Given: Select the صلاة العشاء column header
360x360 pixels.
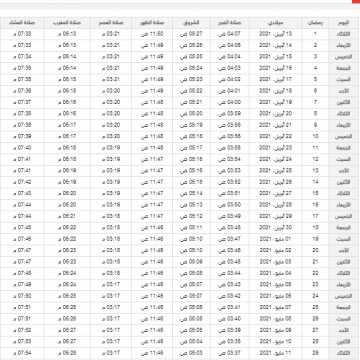Looking at the screenshot, I should (22, 23).
